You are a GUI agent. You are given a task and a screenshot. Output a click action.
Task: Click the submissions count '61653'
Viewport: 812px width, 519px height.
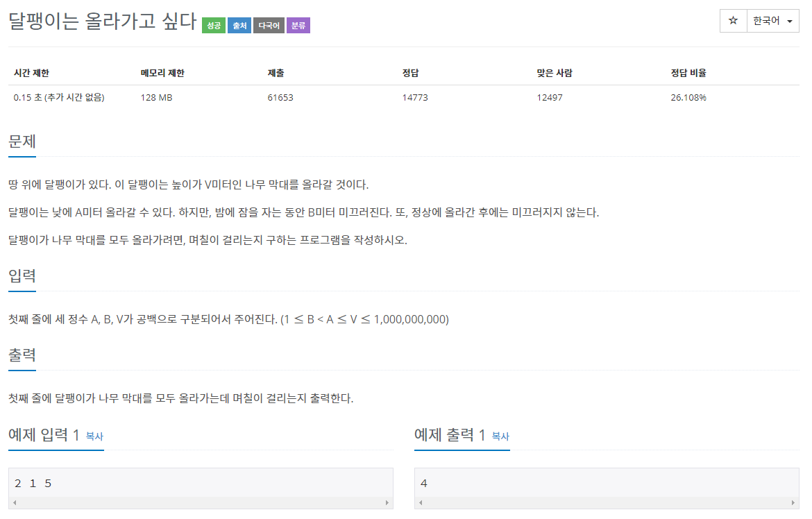point(280,97)
